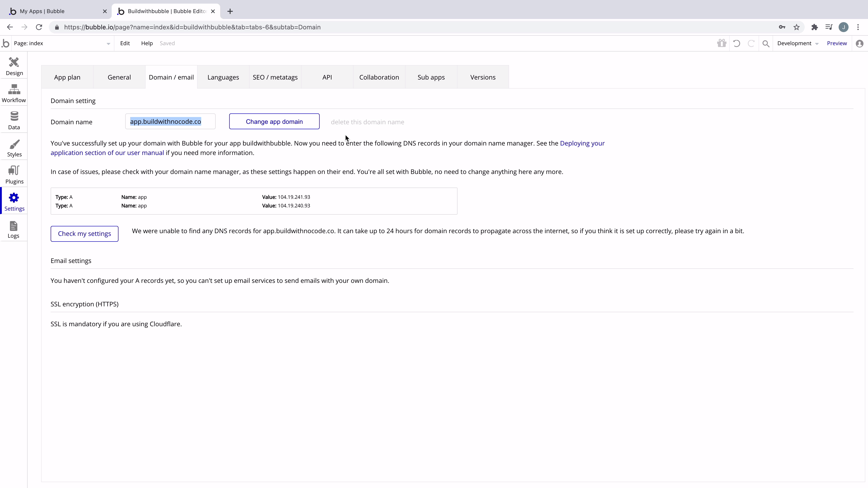The image size is (868, 488).
Task: Open the Data tab
Action: click(14, 120)
